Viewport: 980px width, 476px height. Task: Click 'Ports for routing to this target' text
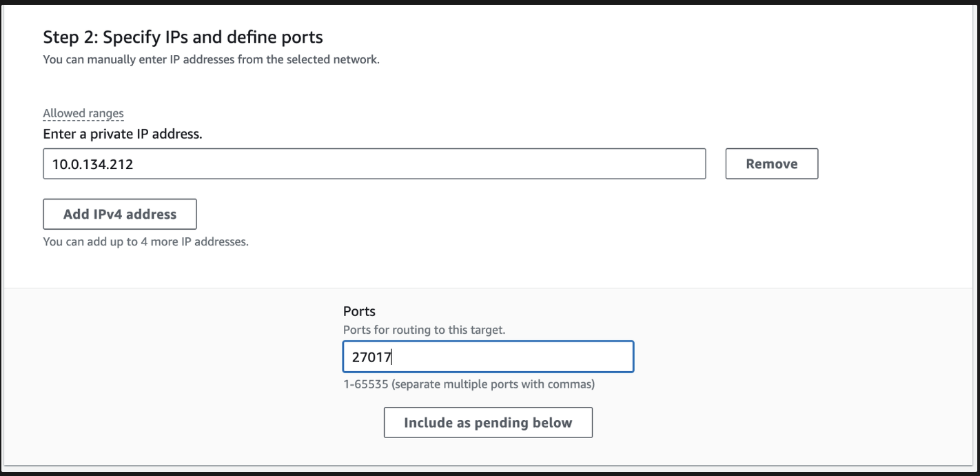[x=424, y=330]
